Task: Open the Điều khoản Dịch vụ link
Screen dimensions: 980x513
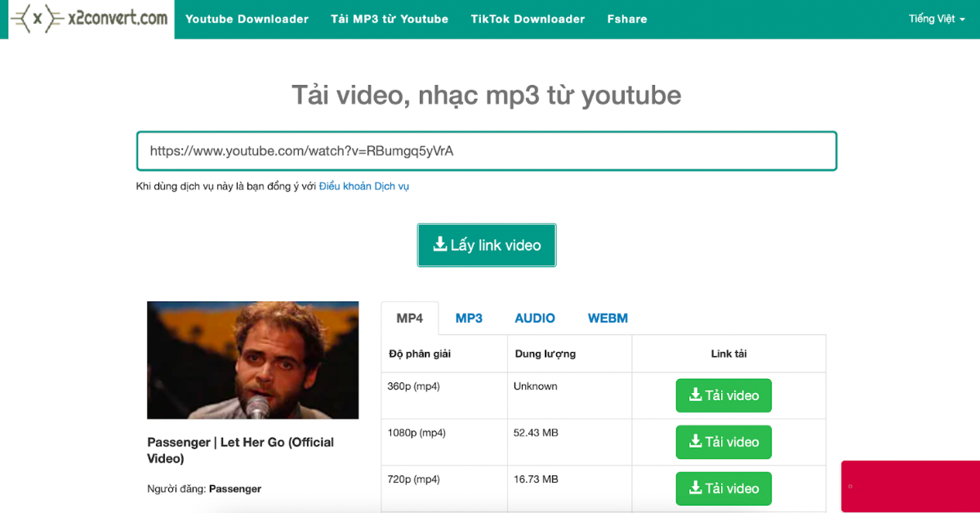Action: coord(364,186)
